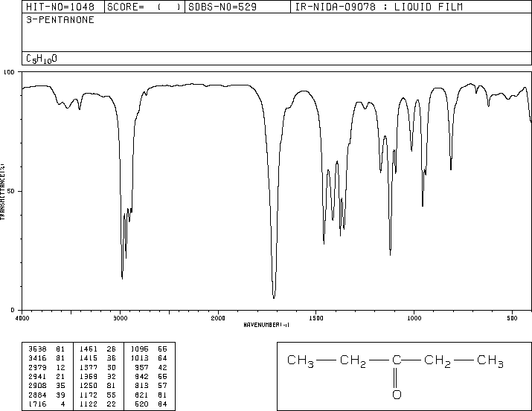Select peak table entry 2979
The width and height of the screenshot is (532, 411).
(x=37, y=367)
